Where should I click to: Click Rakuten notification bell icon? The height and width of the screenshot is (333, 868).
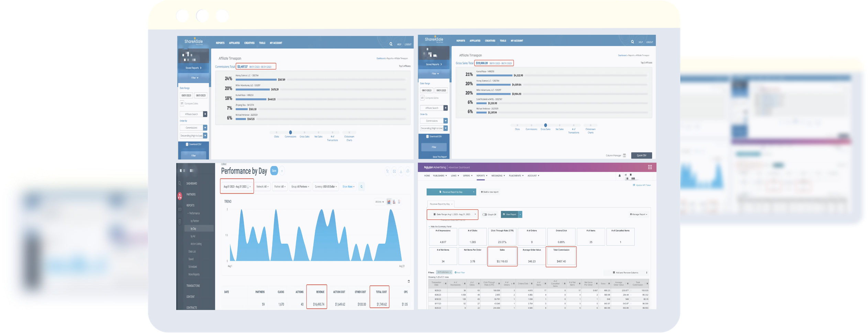point(620,176)
